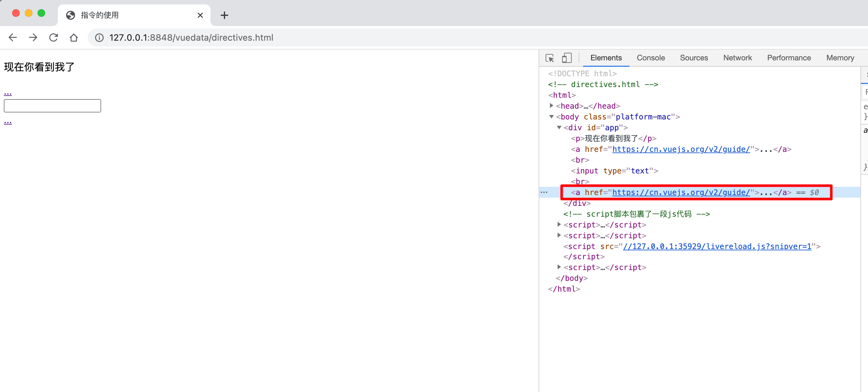
Task: Select the input type text node
Action: click(614, 171)
